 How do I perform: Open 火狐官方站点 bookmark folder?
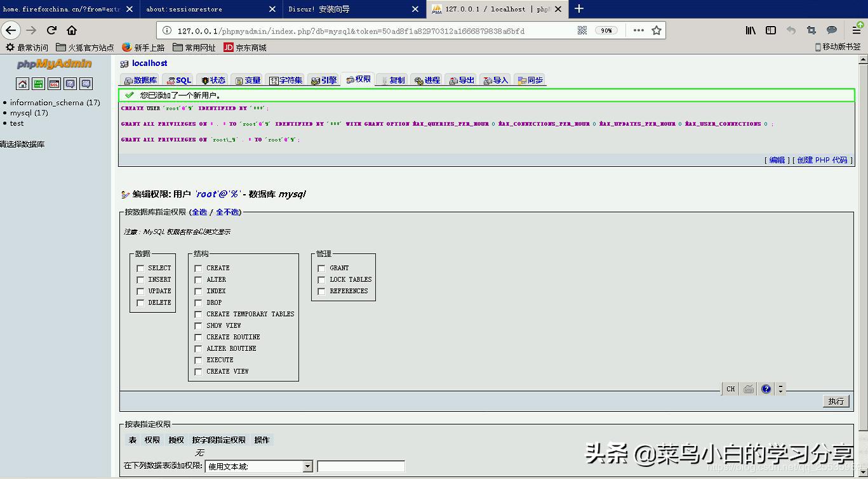coord(85,48)
